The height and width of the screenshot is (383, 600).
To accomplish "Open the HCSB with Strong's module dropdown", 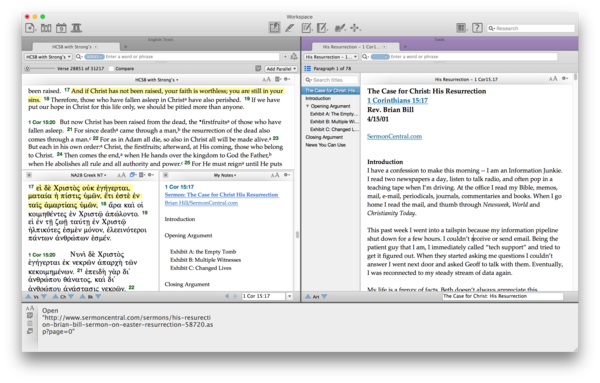I will coord(48,57).
